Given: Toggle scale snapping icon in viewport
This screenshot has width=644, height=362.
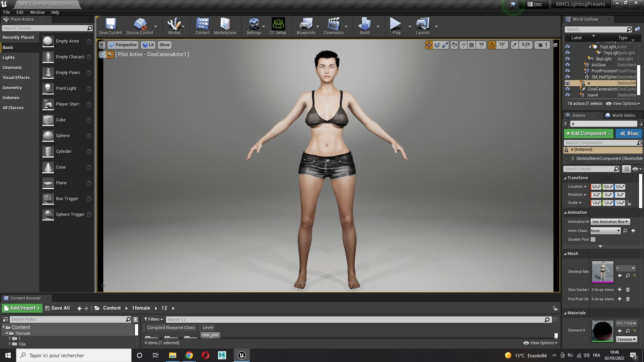Looking at the screenshot, I should click(x=514, y=45).
